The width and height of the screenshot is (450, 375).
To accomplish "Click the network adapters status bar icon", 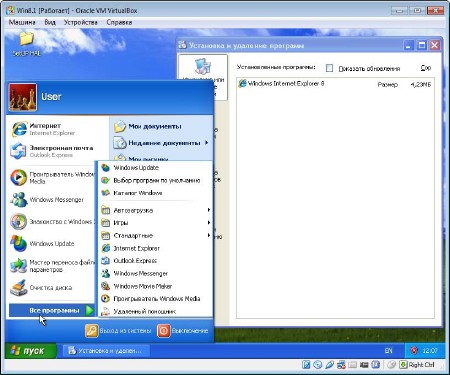I will 341,365.
